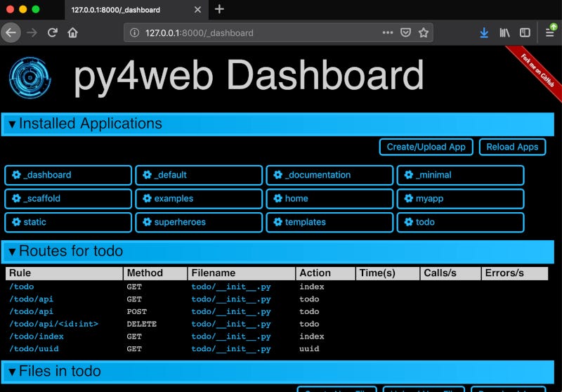Click the Rule column header

[x=64, y=273]
